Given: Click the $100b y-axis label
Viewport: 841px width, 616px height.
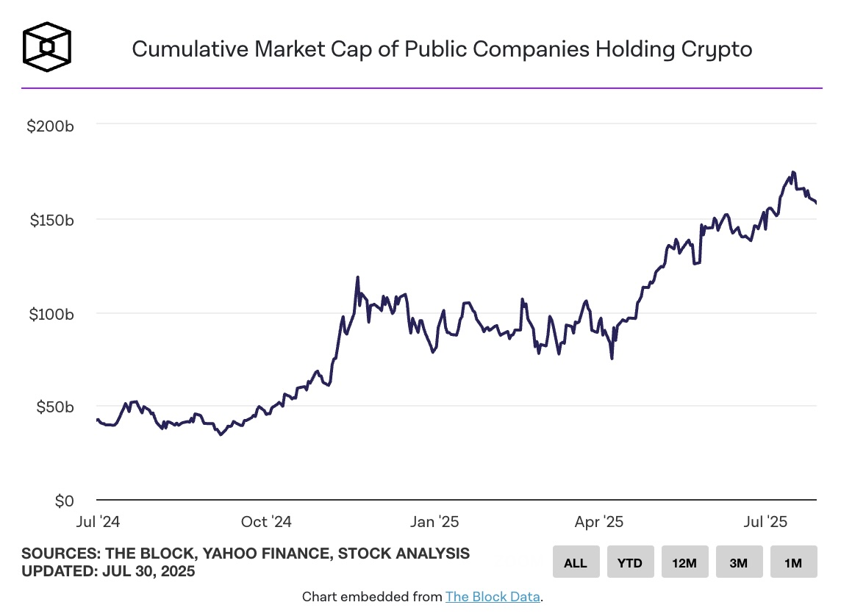Looking at the screenshot, I should [x=51, y=314].
